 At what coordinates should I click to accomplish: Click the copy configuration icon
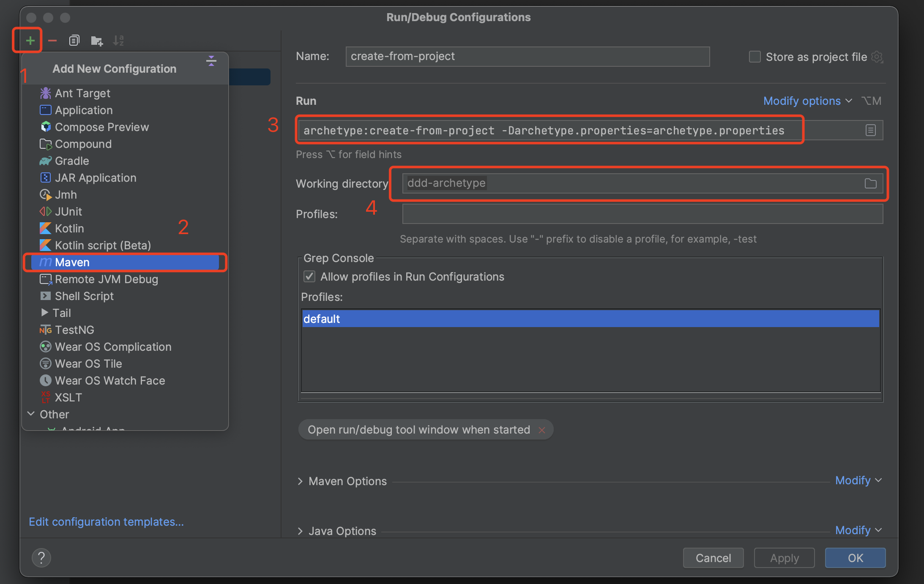(x=74, y=41)
